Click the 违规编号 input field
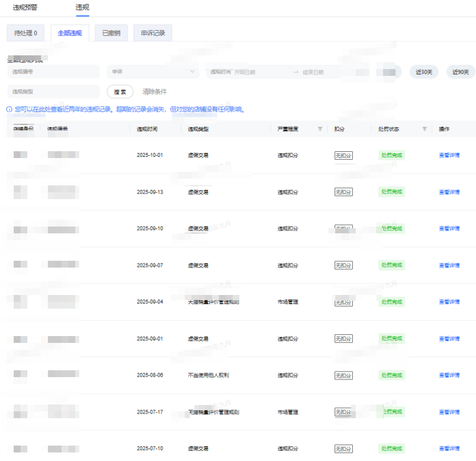The width and height of the screenshot is (476, 461). click(54, 72)
